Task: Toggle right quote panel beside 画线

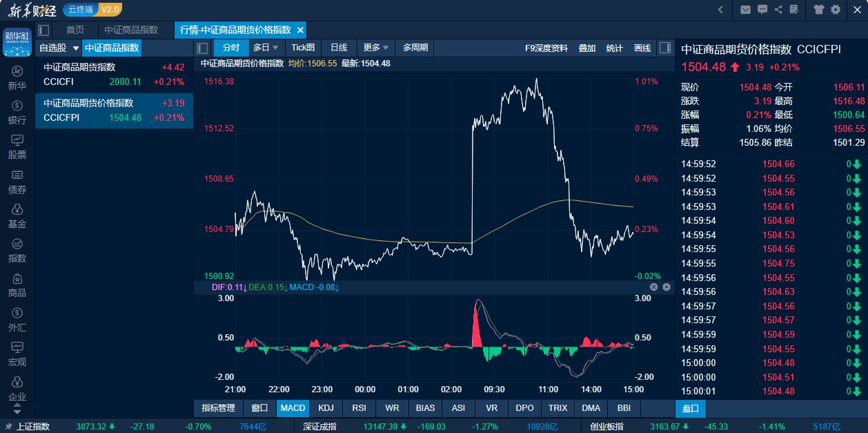Action: click(664, 48)
